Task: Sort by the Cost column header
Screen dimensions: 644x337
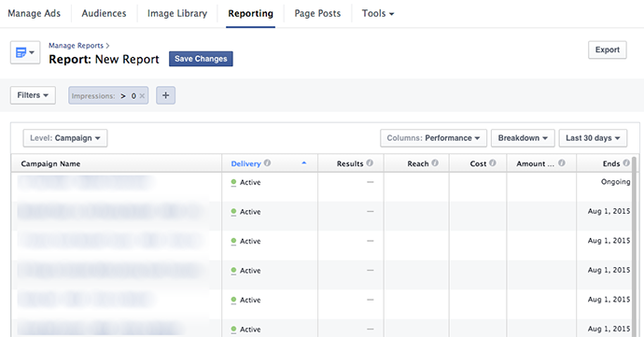Action: click(478, 163)
